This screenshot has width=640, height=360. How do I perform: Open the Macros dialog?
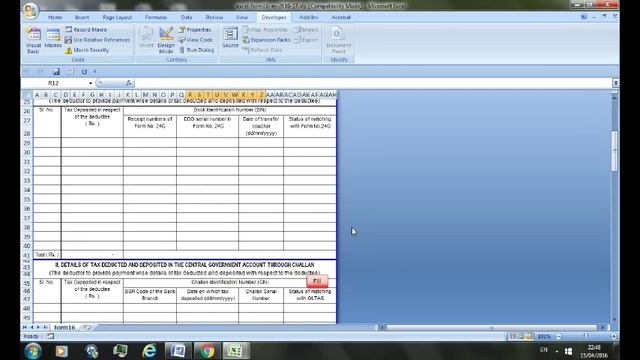(53, 38)
